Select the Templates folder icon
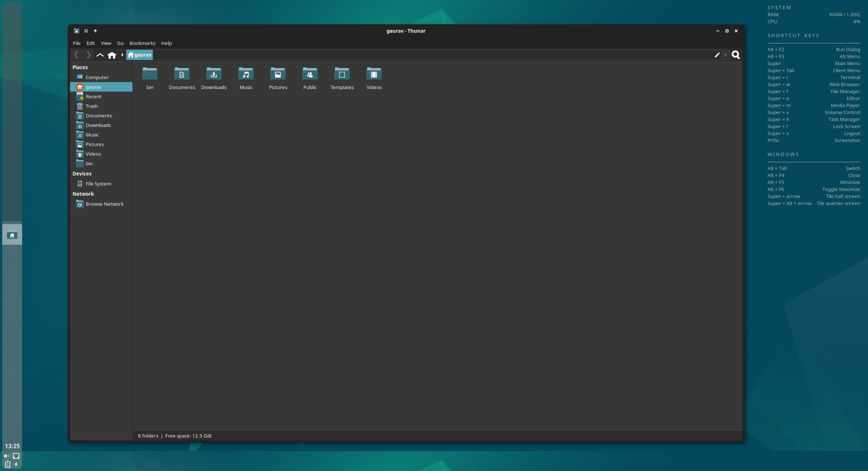 342,74
